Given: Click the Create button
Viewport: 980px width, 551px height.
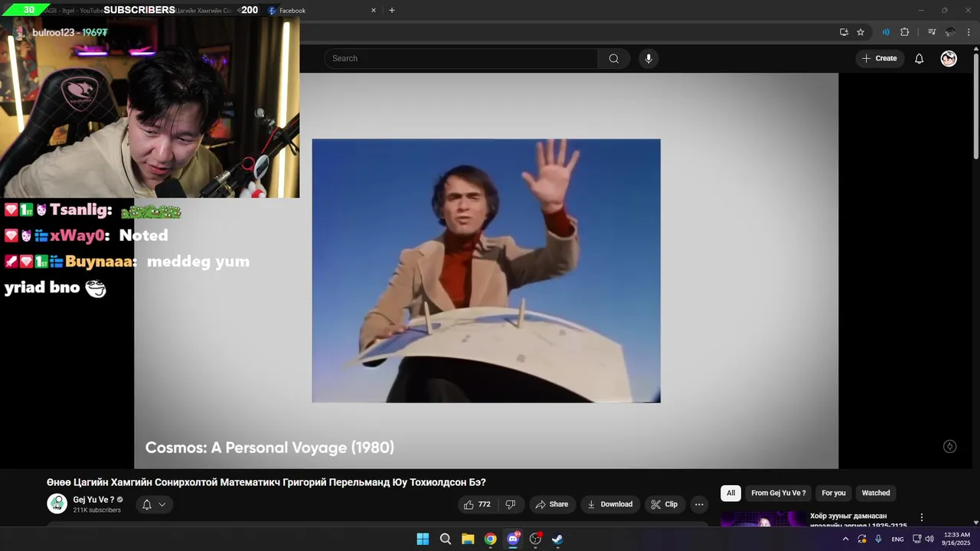Looking at the screenshot, I should [880, 59].
